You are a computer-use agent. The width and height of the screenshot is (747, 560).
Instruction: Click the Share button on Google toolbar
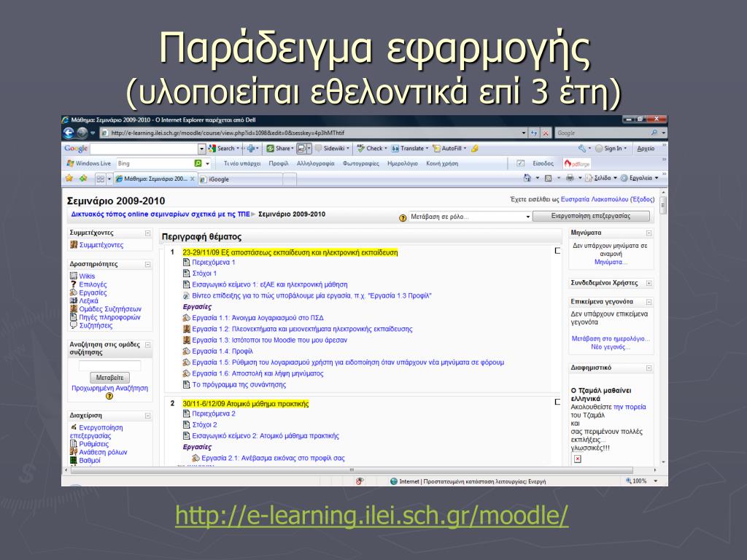[279, 148]
